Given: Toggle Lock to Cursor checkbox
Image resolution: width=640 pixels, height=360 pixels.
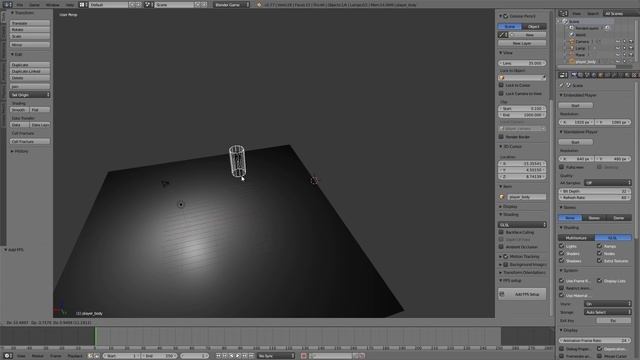Looking at the screenshot, I should coord(501,85).
